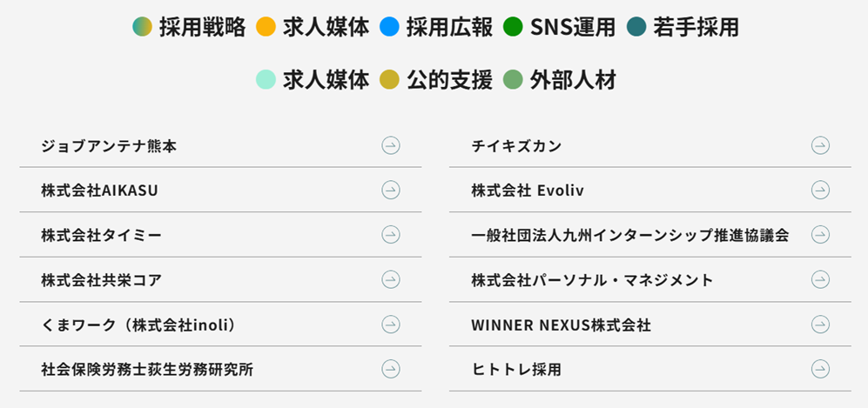Click the arrow icon beside 株式会社 Evoliv

point(820,190)
